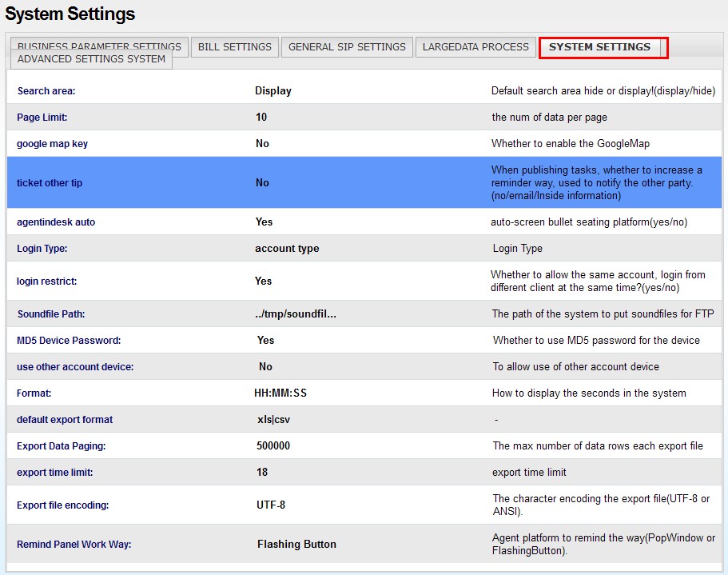This screenshot has height=575, width=728.
Task: Go to the LargeData Process tab
Action: [475, 47]
